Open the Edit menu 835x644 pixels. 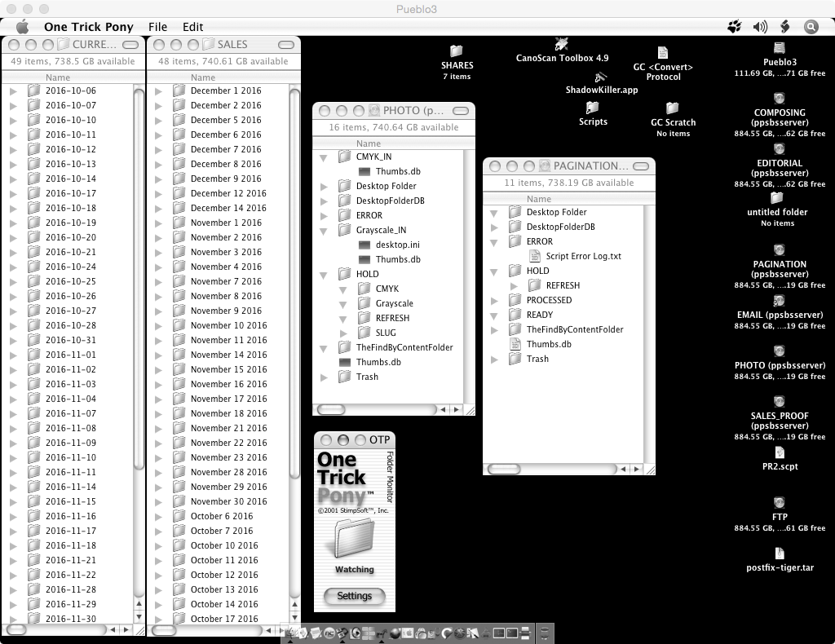pyautogui.click(x=192, y=27)
